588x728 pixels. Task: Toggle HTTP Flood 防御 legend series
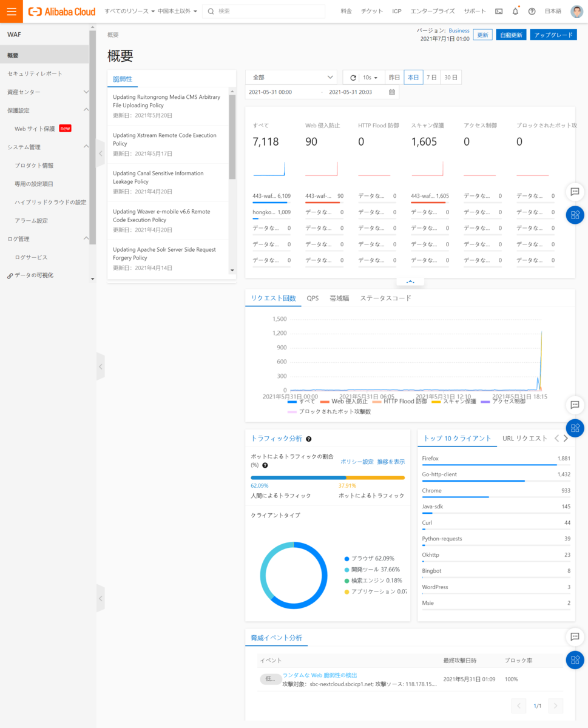click(399, 402)
